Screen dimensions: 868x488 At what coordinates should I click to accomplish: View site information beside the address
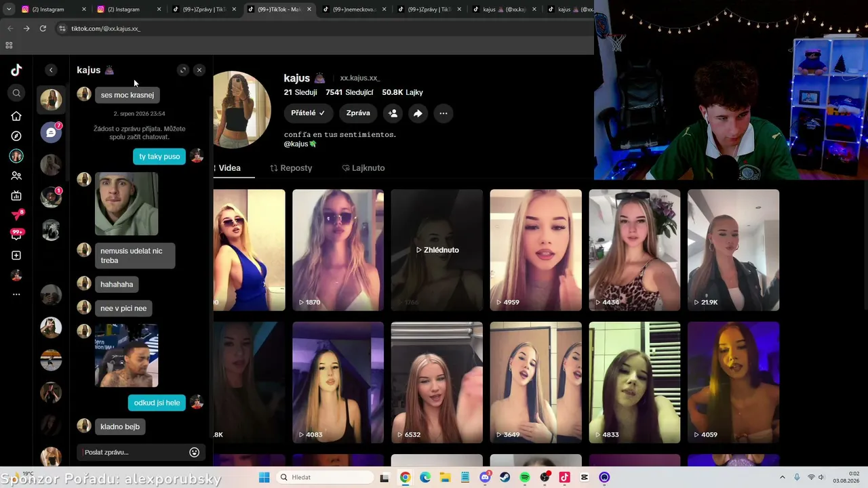62,28
